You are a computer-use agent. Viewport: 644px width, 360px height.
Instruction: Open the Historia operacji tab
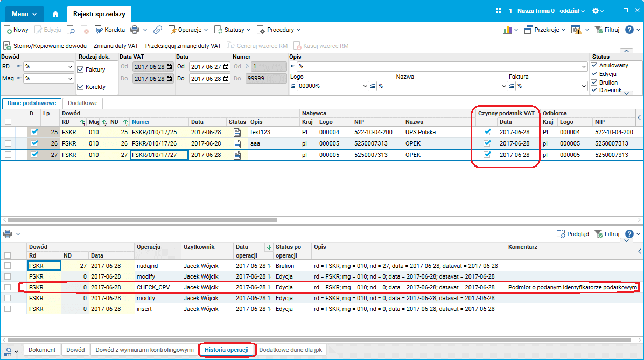click(x=226, y=350)
